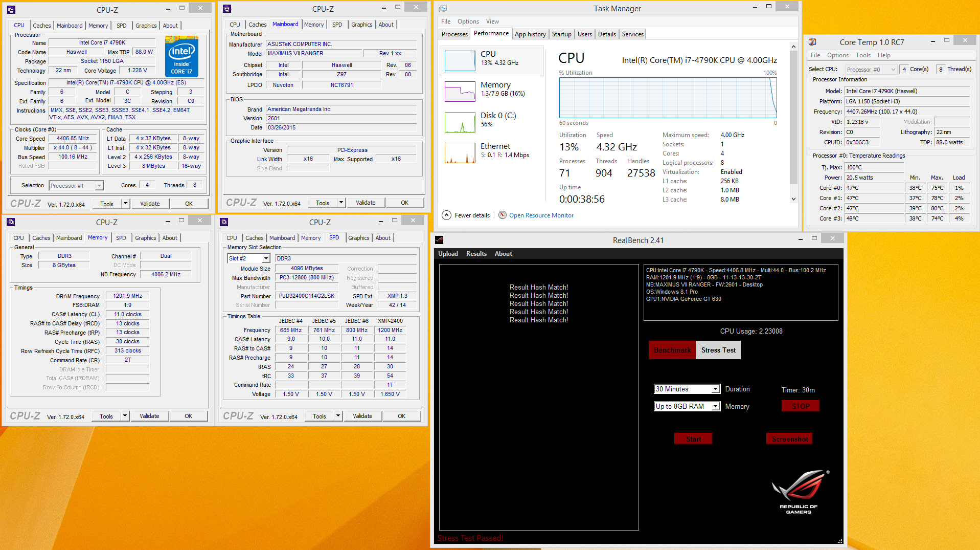Open the Startup tab in Task Manager

coord(561,34)
